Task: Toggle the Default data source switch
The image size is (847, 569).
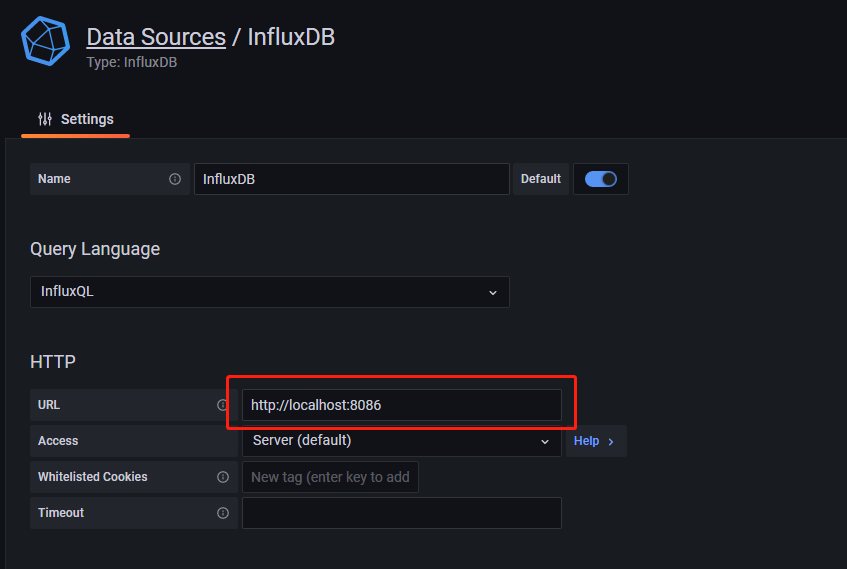Action: 600,179
